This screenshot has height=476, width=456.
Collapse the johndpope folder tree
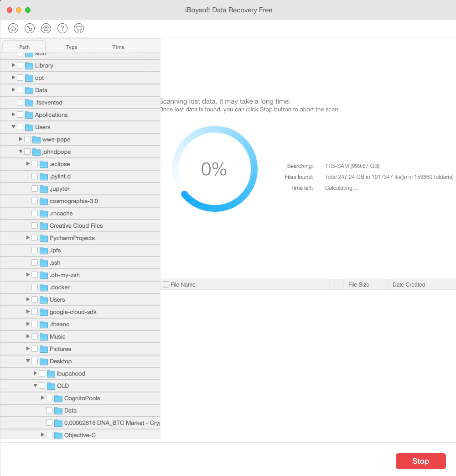(x=20, y=152)
